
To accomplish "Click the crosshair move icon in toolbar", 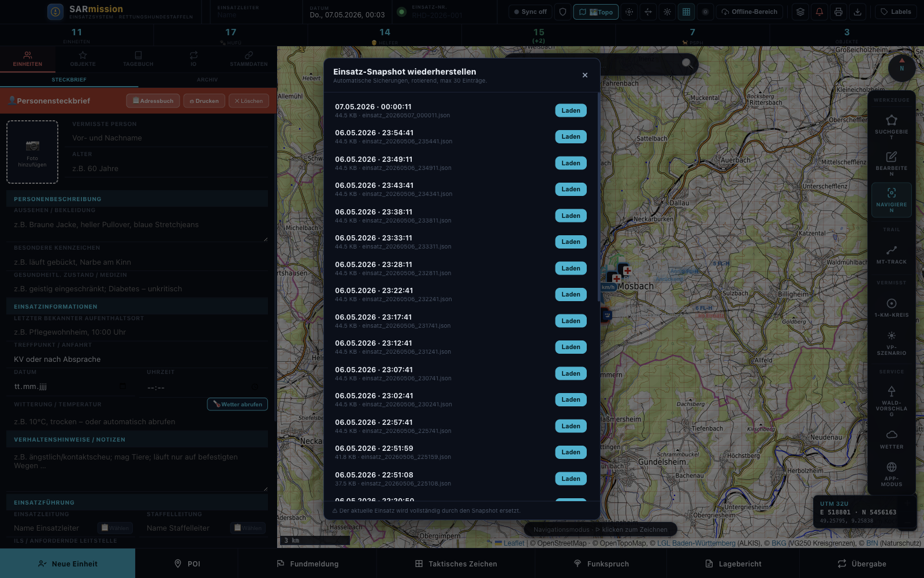I will click(648, 12).
